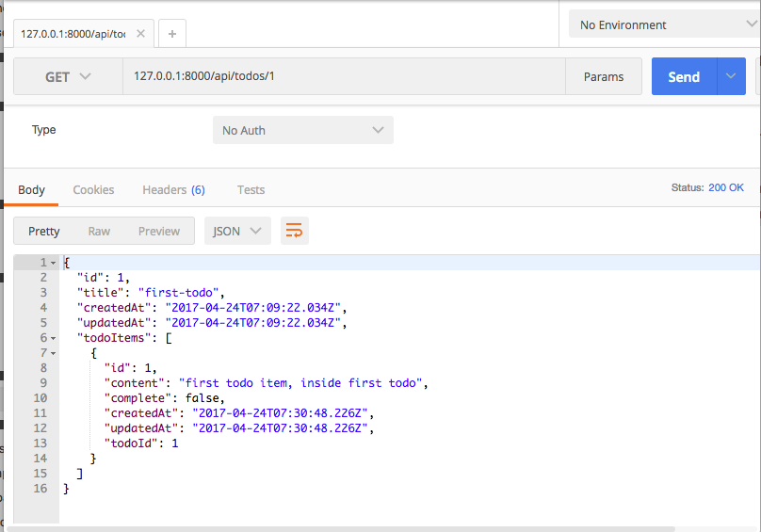Collapse the object fold arrow at line 7
Image resolution: width=761 pixels, height=532 pixels.
[x=54, y=353]
